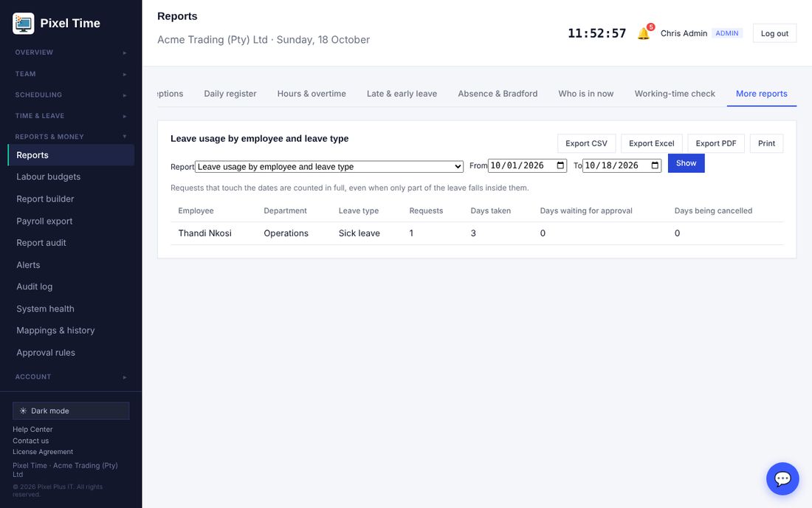Screen dimensions: 812x508
Task: Expand the Time & Leave section
Action: click(x=71, y=116)
